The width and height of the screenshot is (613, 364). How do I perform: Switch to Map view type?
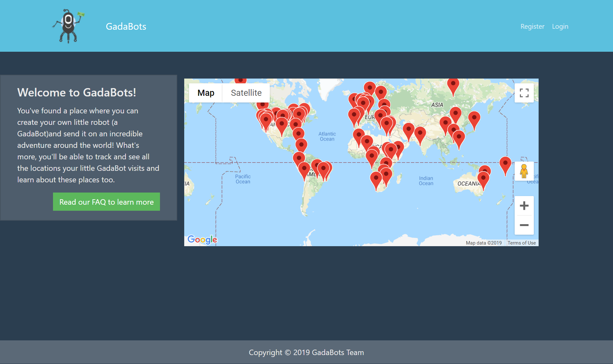[206, 93]
